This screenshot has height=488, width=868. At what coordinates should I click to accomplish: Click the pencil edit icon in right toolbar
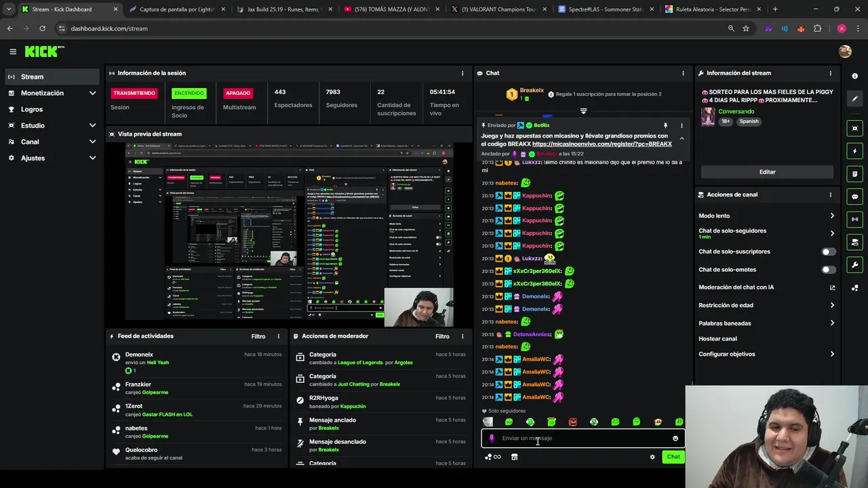click(x=854, y=98)
